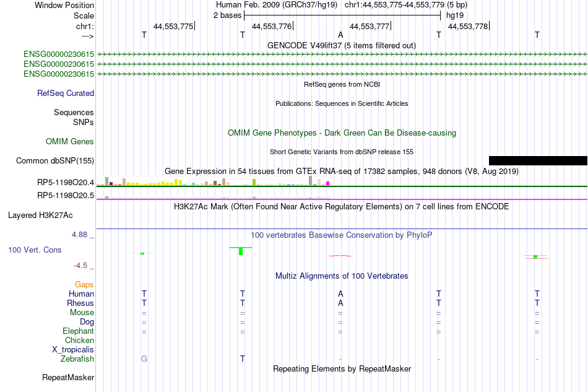Click the A base in the Human row

pyautogui.click(x=340, y=294)
